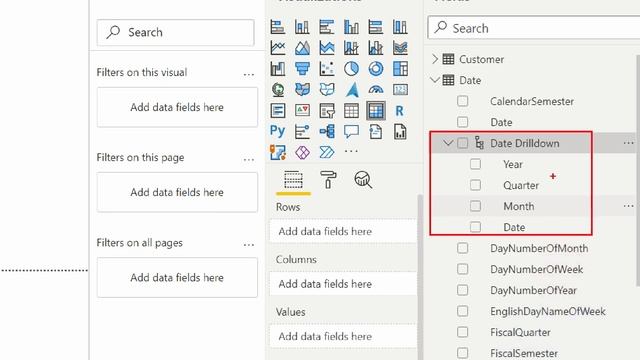640x360 pixels.
Task: Switch to the Analytics magnifier tab
Action: [x=363, y=180]
